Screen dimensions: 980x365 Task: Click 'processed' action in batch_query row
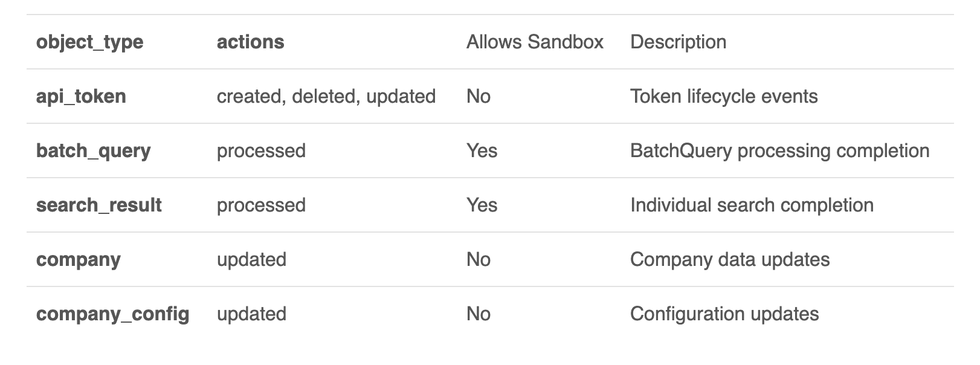(262, 151)
